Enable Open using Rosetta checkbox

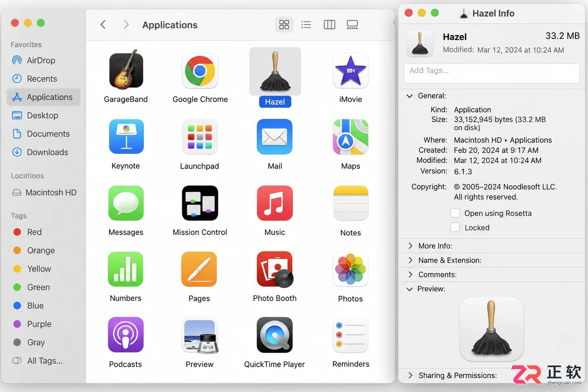pyautogui.click(x=455, y=213)
